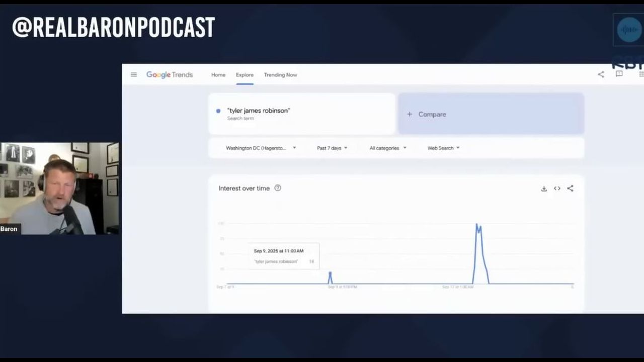Click the Google Trends logo

click(170, 75)
